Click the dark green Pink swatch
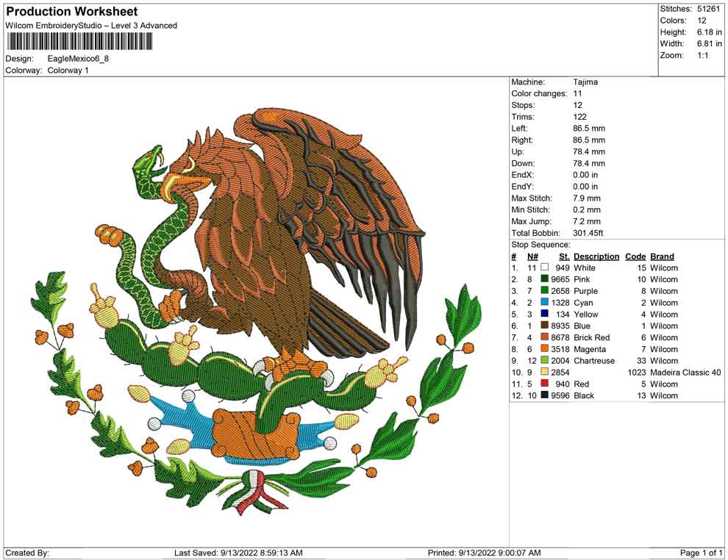728x560 pixels. pyautogui.click(x=545, y=279)
